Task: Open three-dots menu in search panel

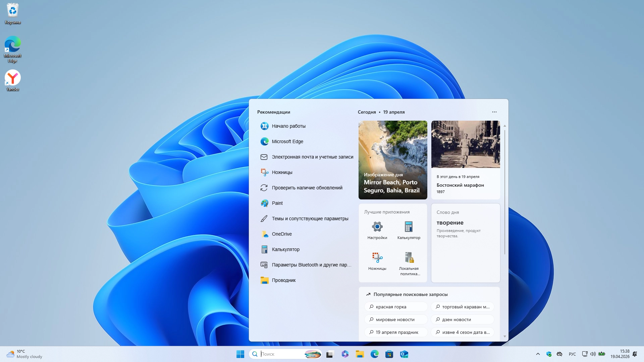Action: tap(494, 112)
